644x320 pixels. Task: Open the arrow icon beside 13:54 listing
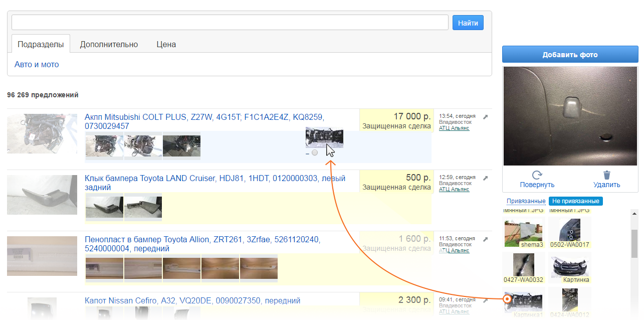click(x=485, y=117)
